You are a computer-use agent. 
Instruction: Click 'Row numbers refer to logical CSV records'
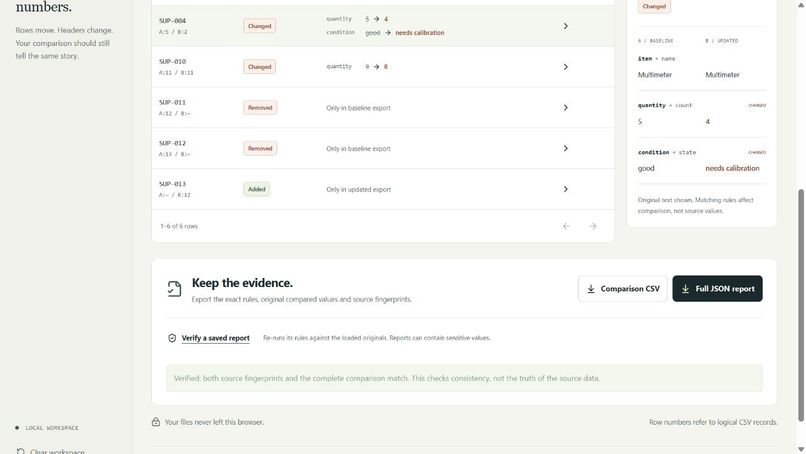pos(713,422)
